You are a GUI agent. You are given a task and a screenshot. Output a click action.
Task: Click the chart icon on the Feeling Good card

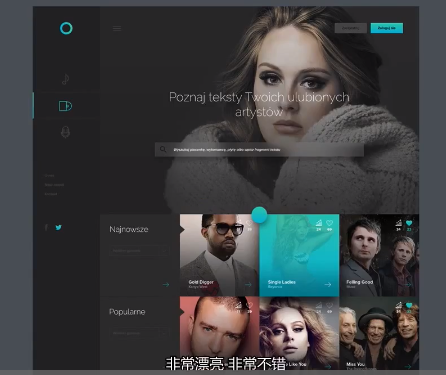click(398, 223)
